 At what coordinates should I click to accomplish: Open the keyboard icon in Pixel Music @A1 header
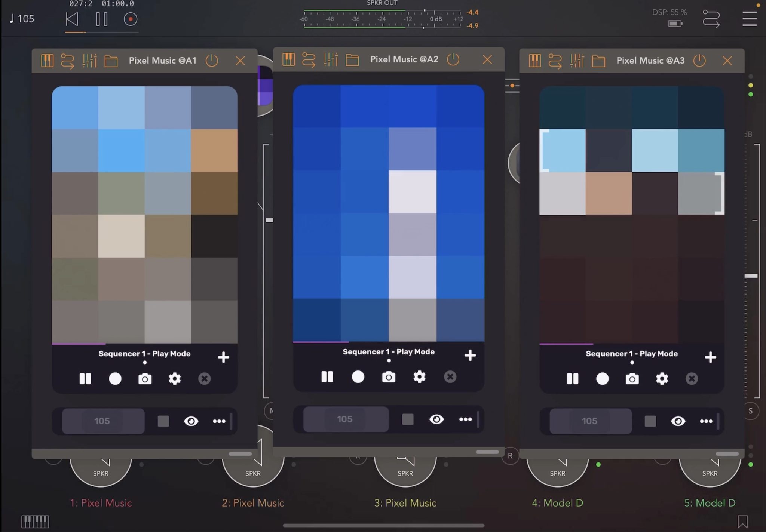pyautogui.click(x=47, y=60)
